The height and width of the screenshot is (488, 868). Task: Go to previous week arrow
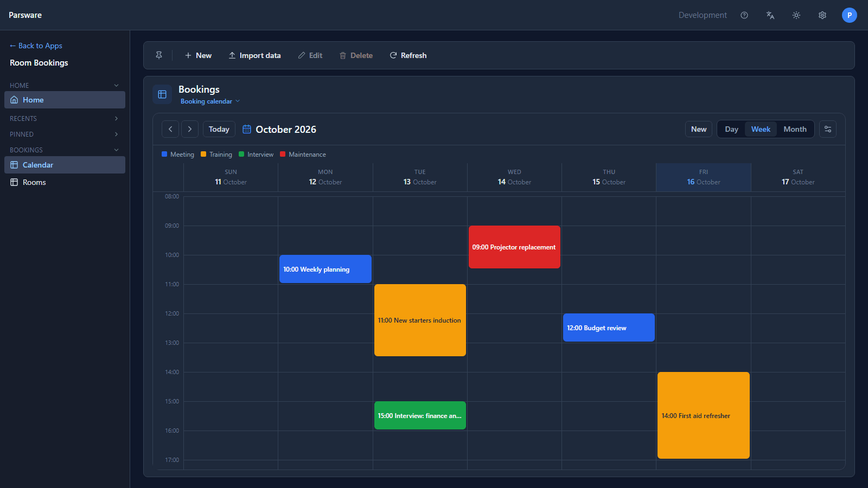coord(170,129)
